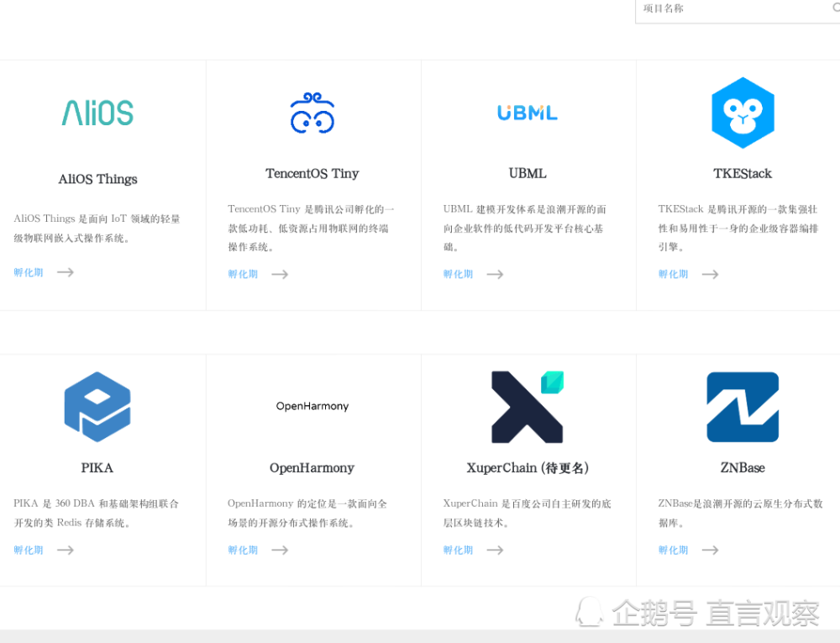The width and height of the screenshot is (840, 643).
Task: Select the PIKA project title
Action: (x=97, y=468)
